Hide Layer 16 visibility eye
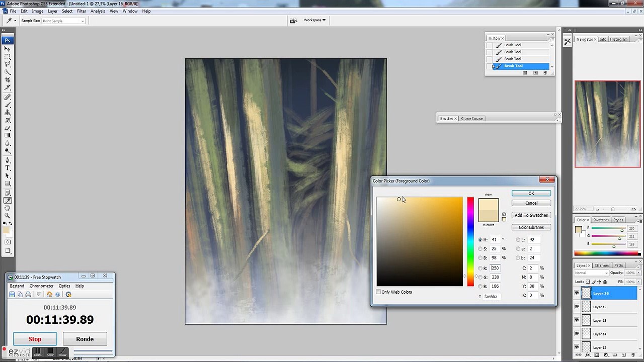 (x=577, y=293)
